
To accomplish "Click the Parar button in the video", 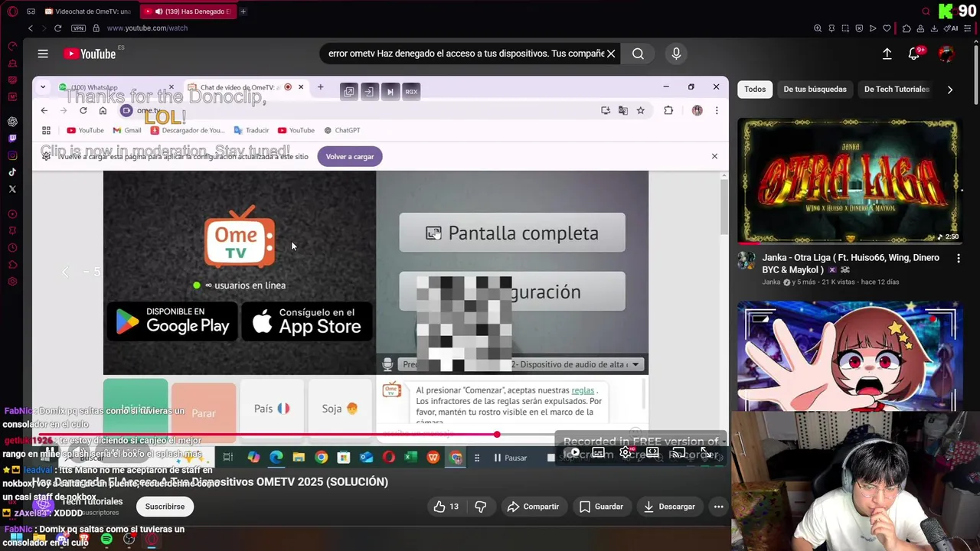I will tap(204, 413).
